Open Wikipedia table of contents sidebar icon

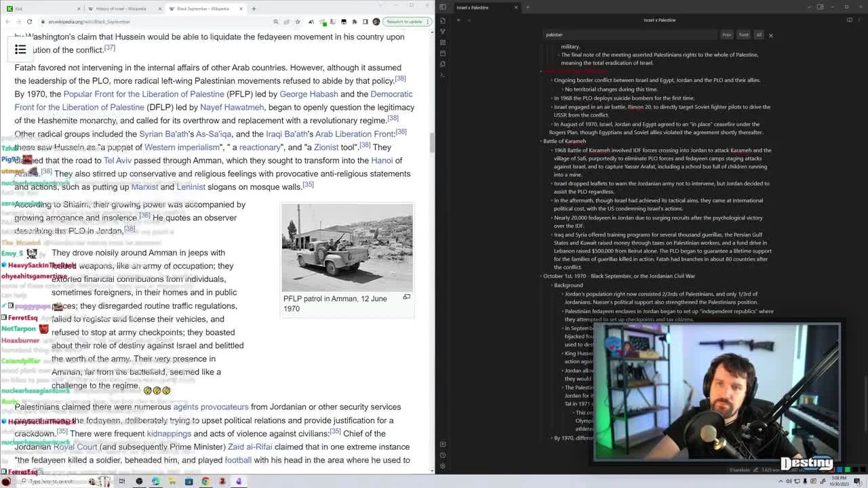pos(20,49)
